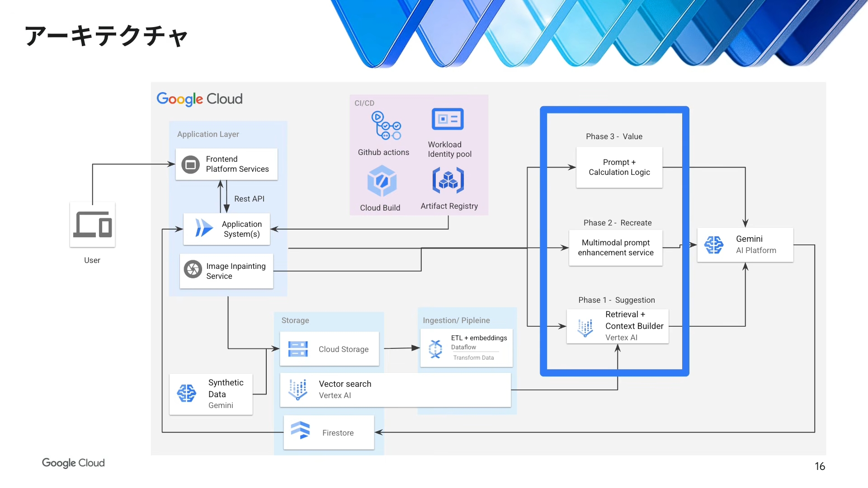868x488 pixels.
Task: Click the Artifact Registry icon
Action: coord(448,180)
